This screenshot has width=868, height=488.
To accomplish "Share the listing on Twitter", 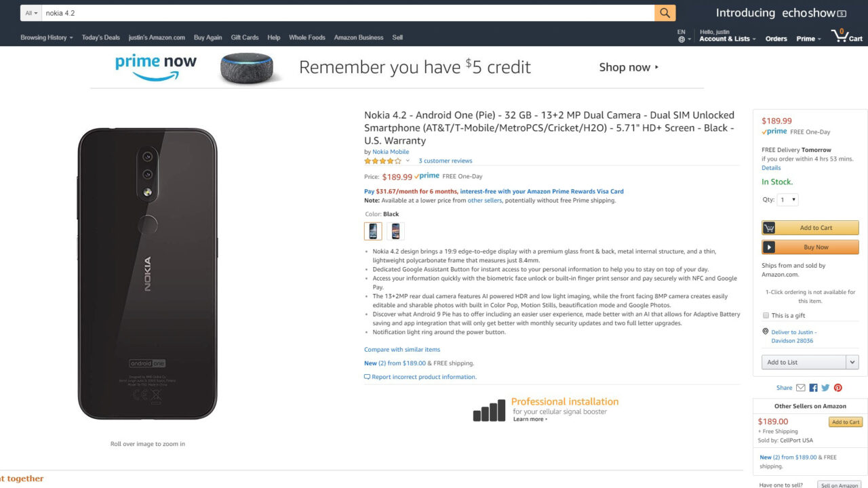I will [825, 387].
